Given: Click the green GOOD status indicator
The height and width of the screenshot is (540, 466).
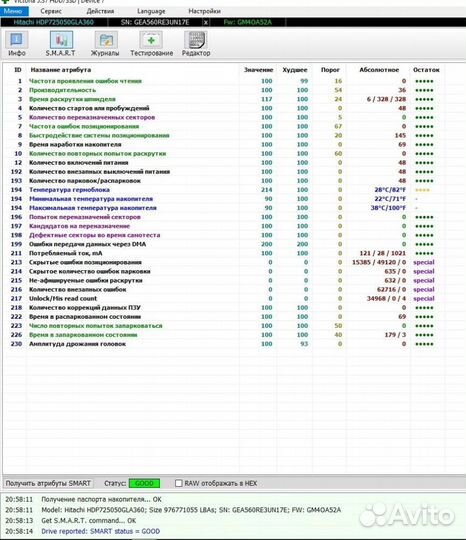Looking at the screenshot, I should [144, 483].
